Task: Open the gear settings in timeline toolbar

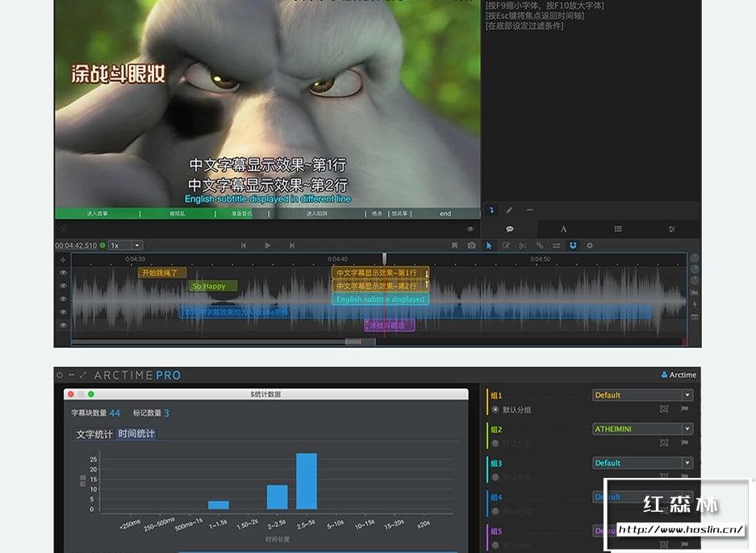Action: coord(589,245)
